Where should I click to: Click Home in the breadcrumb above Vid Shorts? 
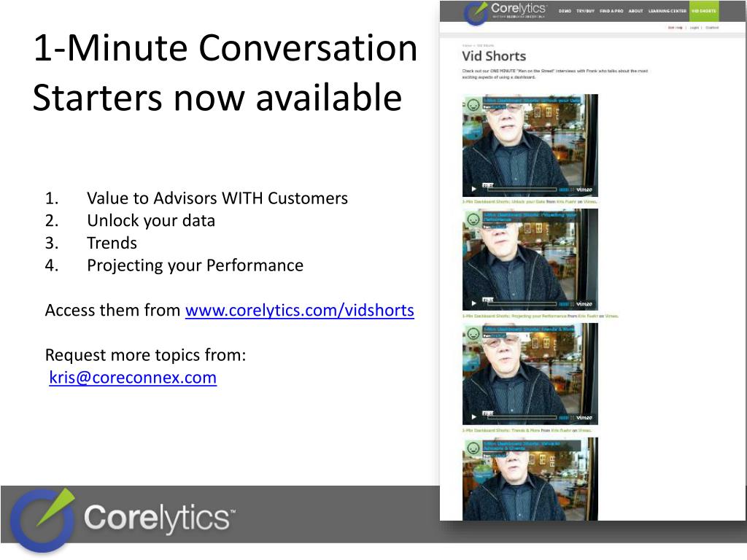point(467,46)
